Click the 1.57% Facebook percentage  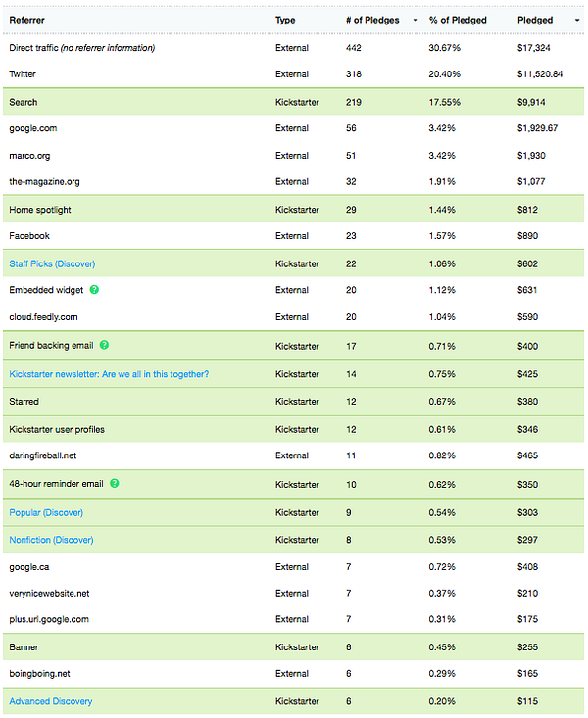[x=442, y=236]
